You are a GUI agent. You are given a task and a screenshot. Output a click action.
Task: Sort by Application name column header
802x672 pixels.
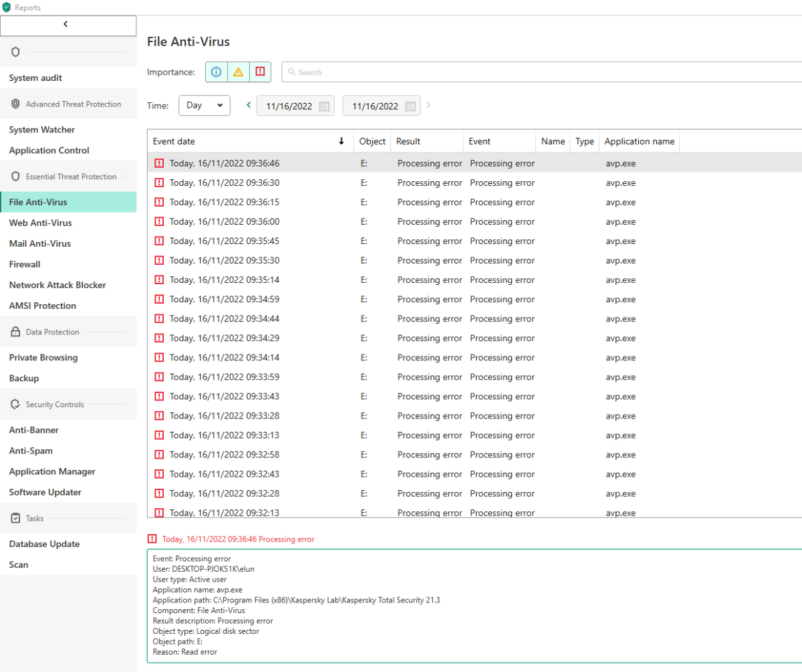point(639,141)
